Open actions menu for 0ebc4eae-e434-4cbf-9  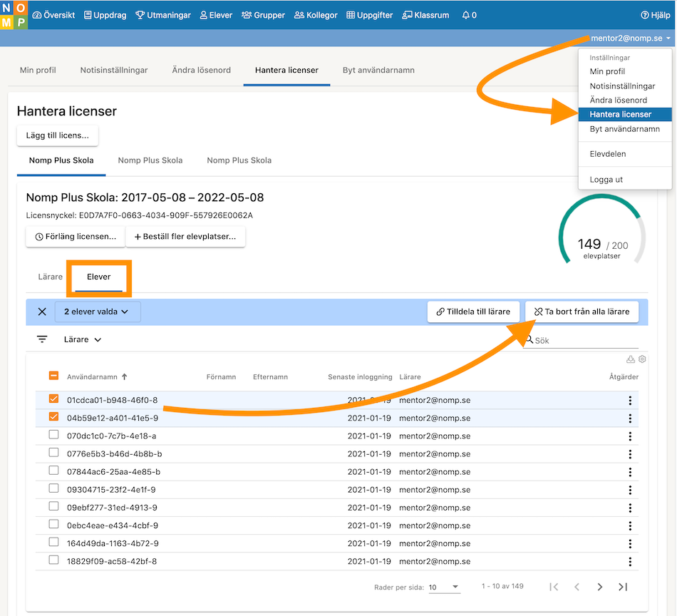click(630, 525)
